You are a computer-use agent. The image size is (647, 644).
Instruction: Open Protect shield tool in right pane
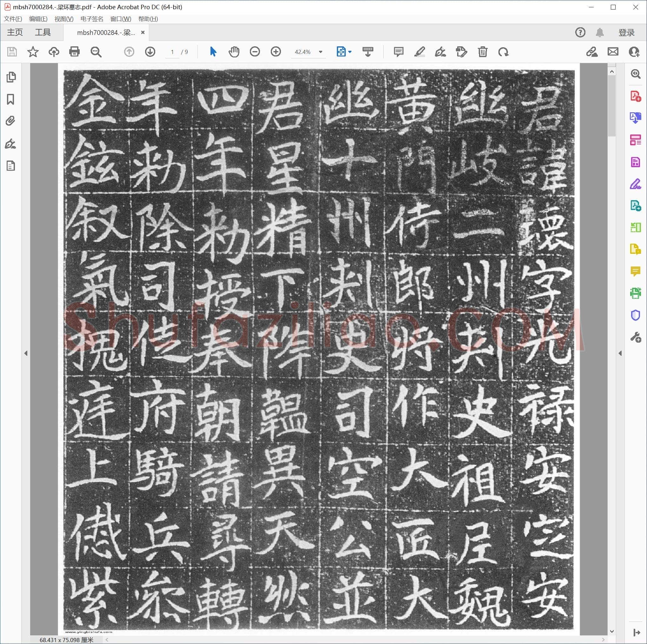(x=635, y=315)
